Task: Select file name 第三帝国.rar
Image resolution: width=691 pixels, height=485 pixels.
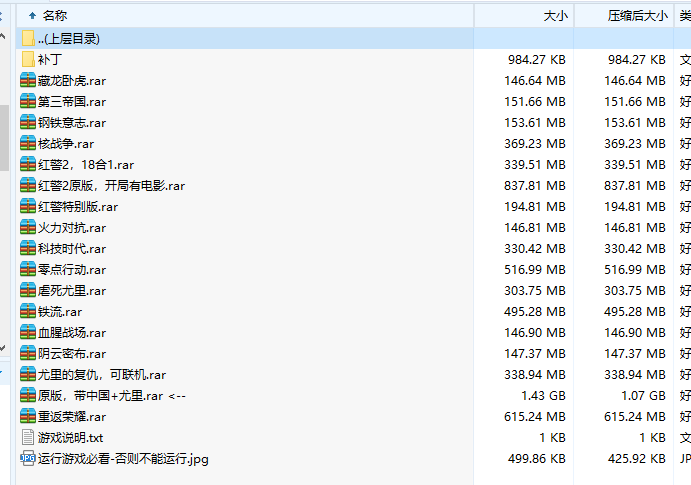Action: (72, 102)
